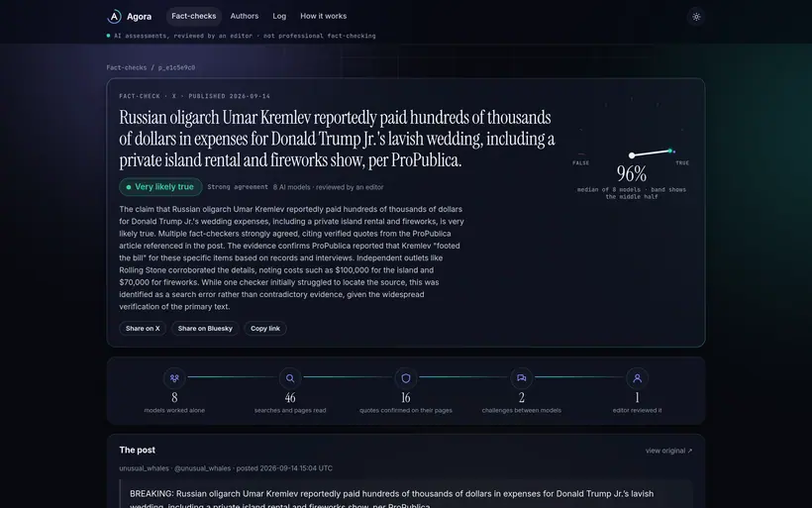
Task: Click the Very likely true badge
Action: (x=160, y=187)
